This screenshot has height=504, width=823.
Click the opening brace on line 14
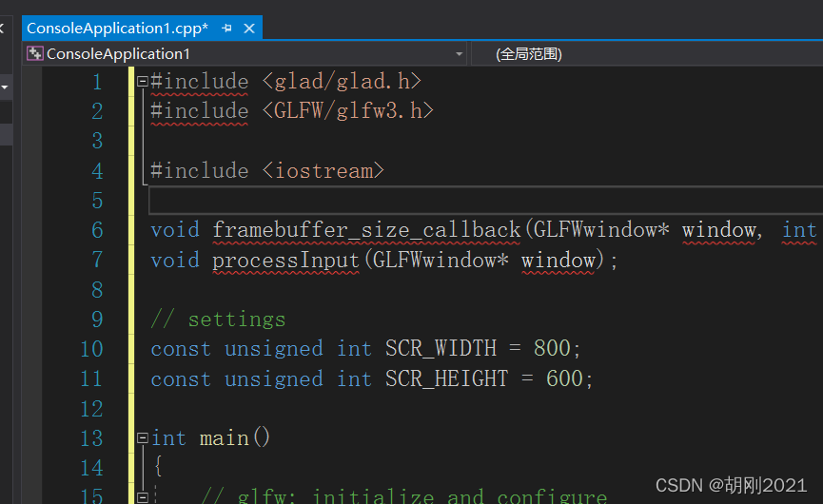tap(158, 467)
